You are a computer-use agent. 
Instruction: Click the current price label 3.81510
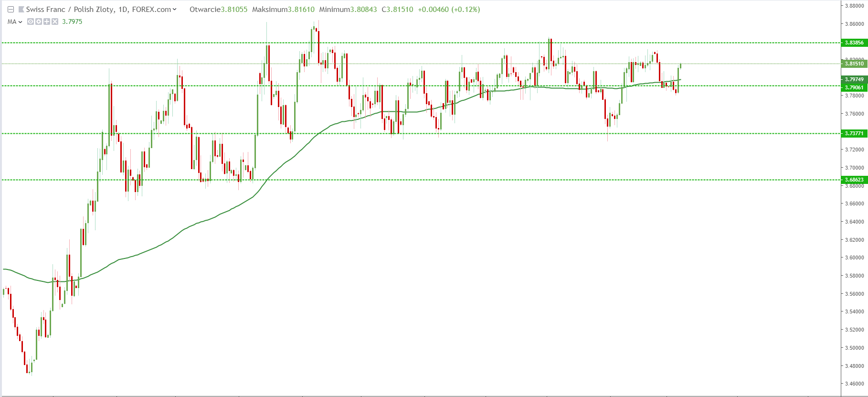pos(854,64)
